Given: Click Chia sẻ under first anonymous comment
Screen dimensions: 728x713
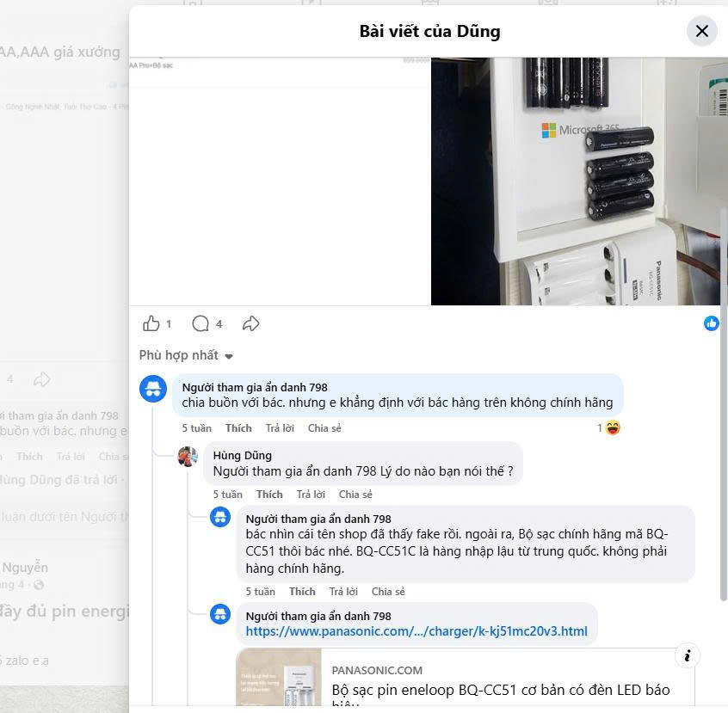Looking at the screenshot, I should 324,428.
